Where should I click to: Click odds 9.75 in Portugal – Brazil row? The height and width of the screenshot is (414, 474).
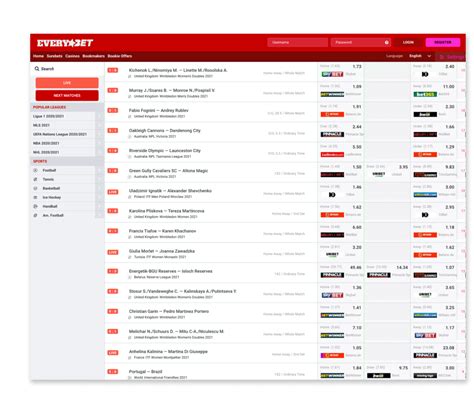403,368
